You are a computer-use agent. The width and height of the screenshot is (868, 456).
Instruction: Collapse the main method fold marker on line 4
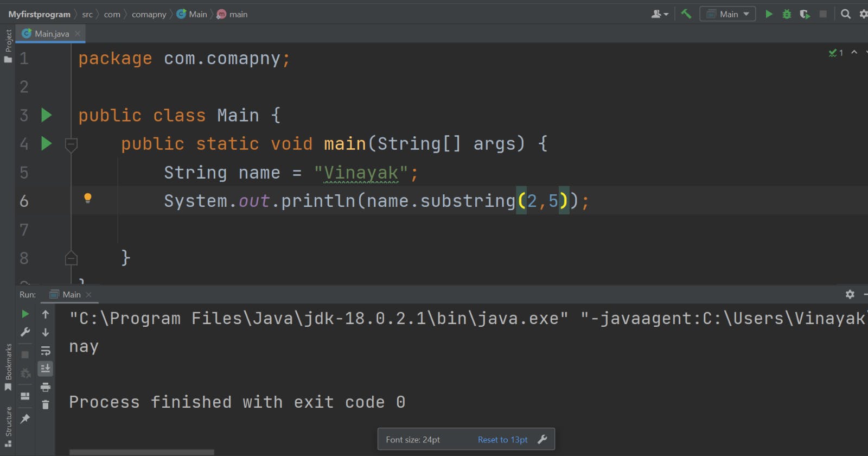pyautogui.click(x=71, y=144)
